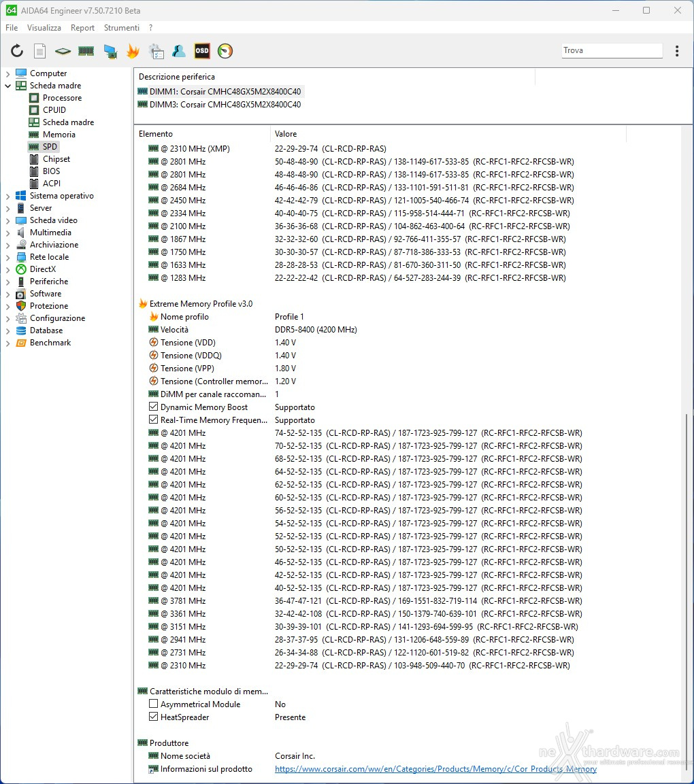694x784 pixels.
Task: Expand the Sistema operativo node
Action: (7, 196)
